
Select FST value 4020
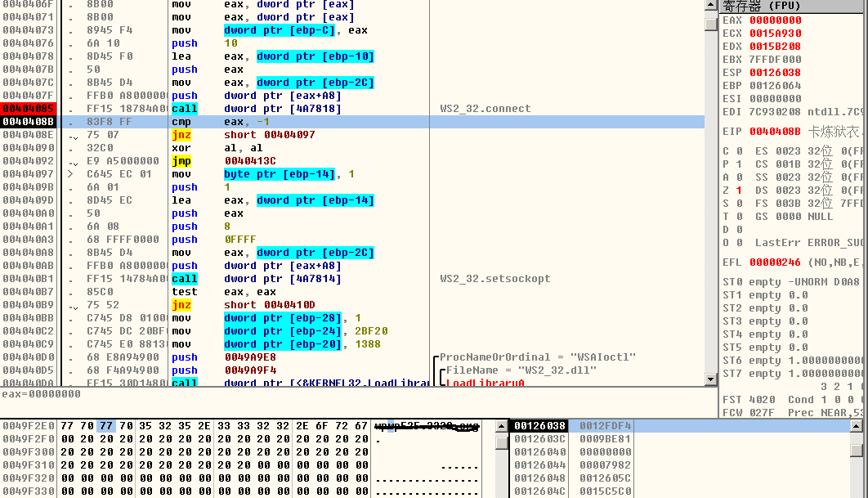coord(763,399)
